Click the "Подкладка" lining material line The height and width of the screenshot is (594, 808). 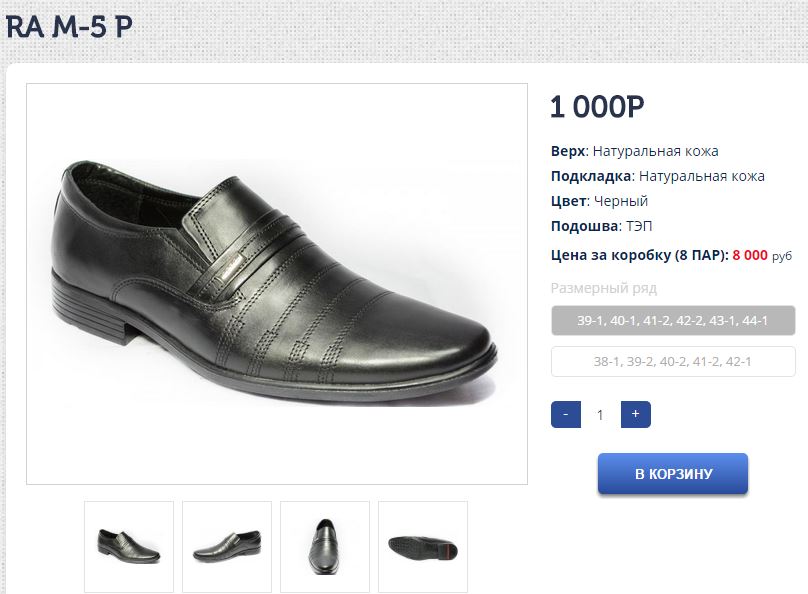click(x=657, y=176)
